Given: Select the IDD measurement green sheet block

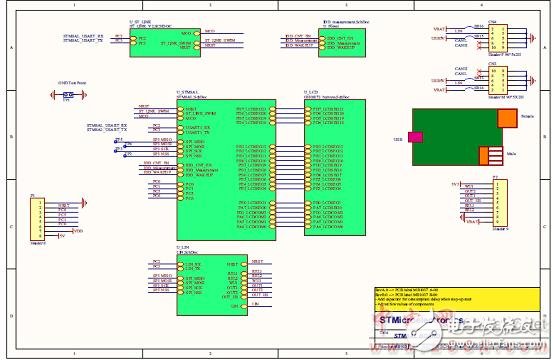Looking at the screenshot, I should [342, 43].
